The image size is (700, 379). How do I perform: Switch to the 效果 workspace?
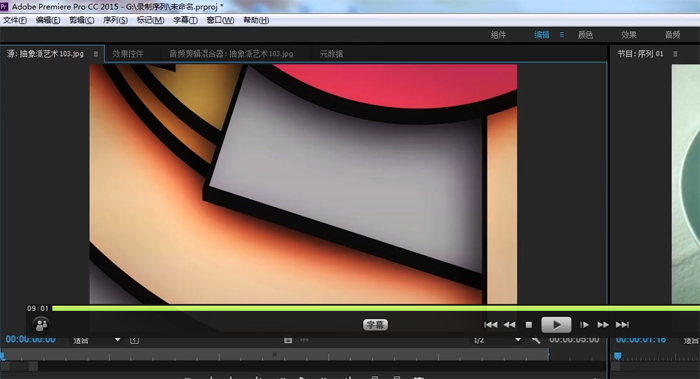tap(629, 35)
